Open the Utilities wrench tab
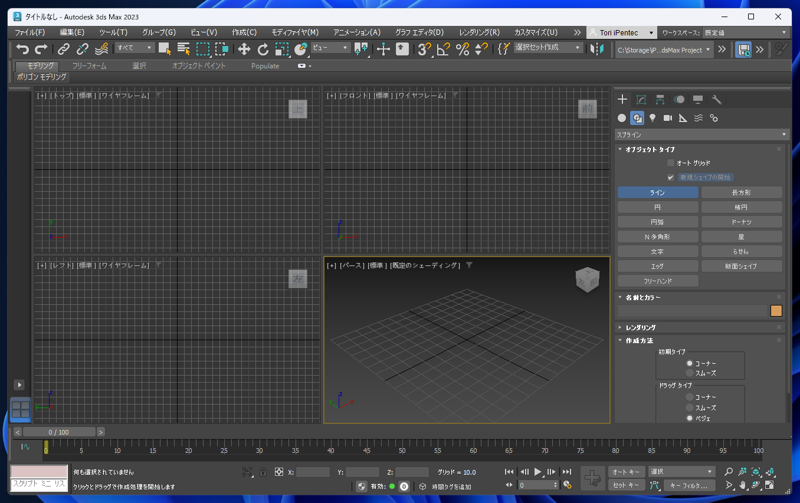Image resolution: width=800 pixels, height=503 pixels. pyautogui.click(x=717, y=99)
